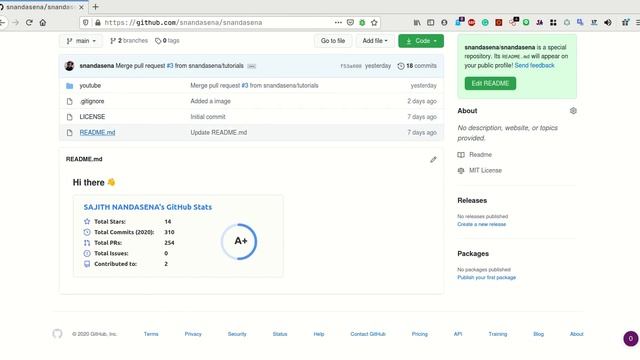Click the 'Update README.md' commit message
This screenshot has width=640, height=360.
coord(218,133)
